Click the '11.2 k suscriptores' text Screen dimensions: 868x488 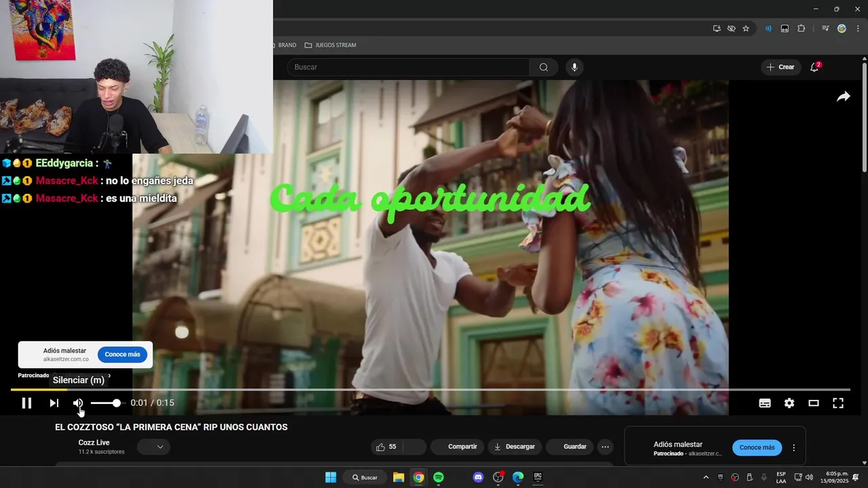point(101,452)
